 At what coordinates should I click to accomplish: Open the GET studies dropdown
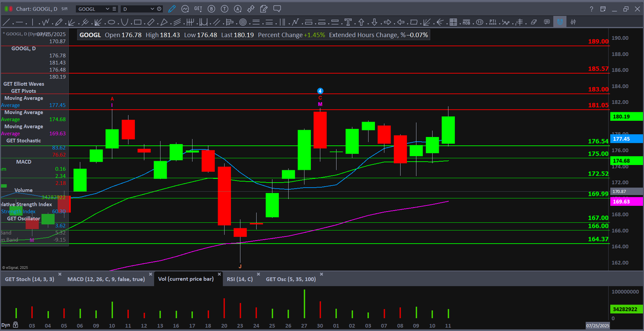pyautogui.click(x=198, y=9)
